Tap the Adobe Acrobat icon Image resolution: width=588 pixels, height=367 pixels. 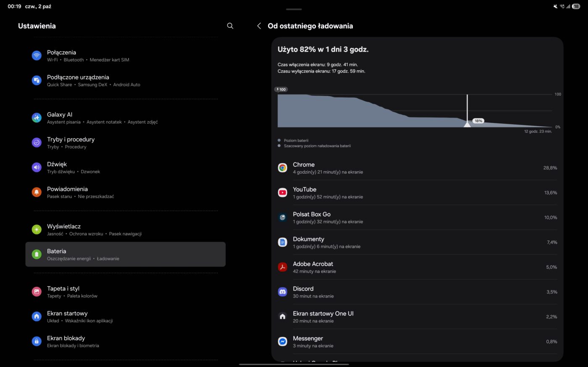click(x=283, y=267)
